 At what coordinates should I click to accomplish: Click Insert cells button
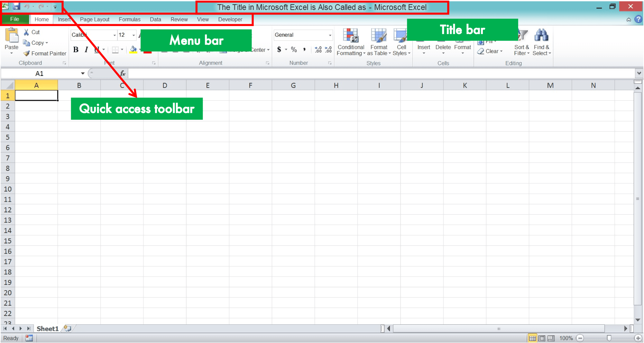[x=424, y=48]
